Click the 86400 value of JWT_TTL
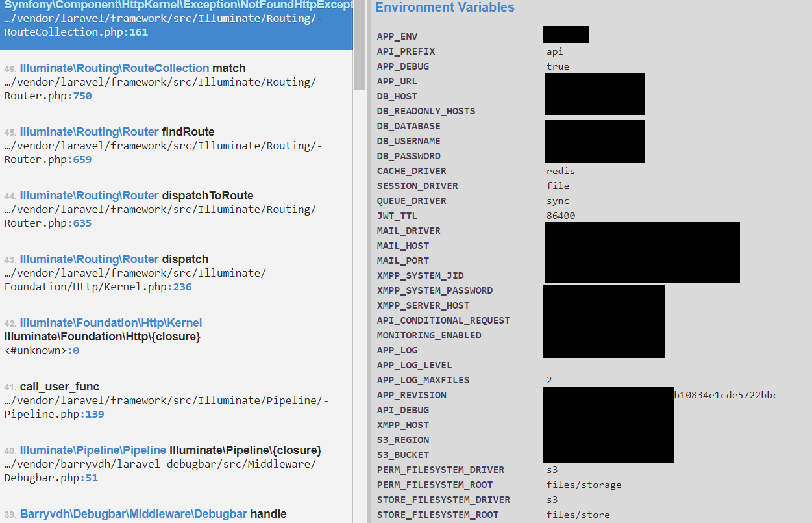 [561, 216]
